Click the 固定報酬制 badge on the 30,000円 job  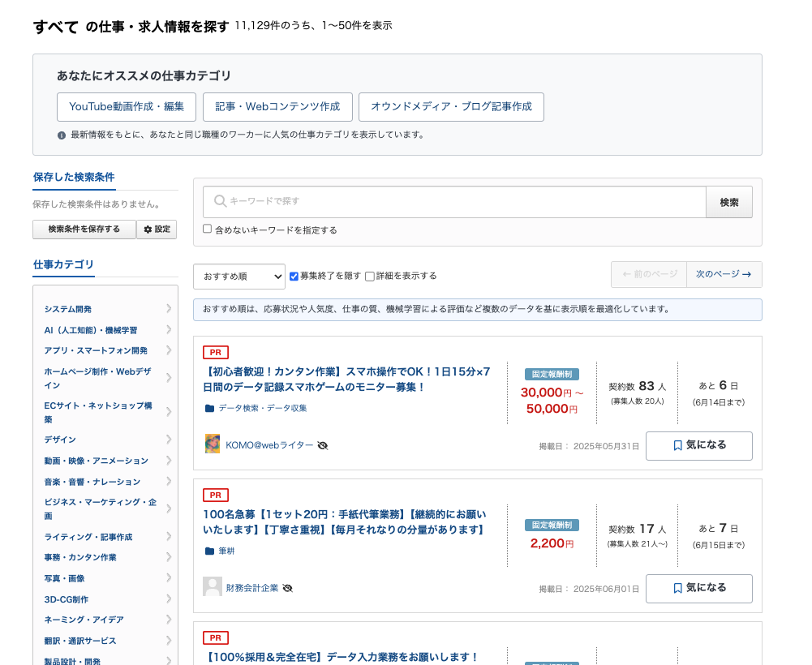pos(552,374)
